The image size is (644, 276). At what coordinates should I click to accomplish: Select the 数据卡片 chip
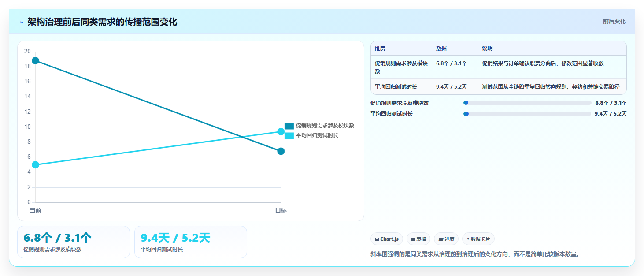[478, 239]
